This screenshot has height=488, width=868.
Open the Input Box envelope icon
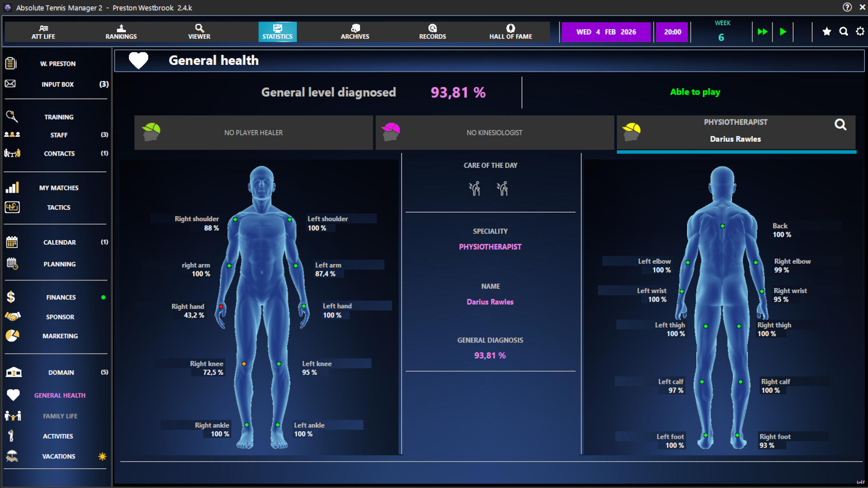pyautogui.click(x=10, y=84)
